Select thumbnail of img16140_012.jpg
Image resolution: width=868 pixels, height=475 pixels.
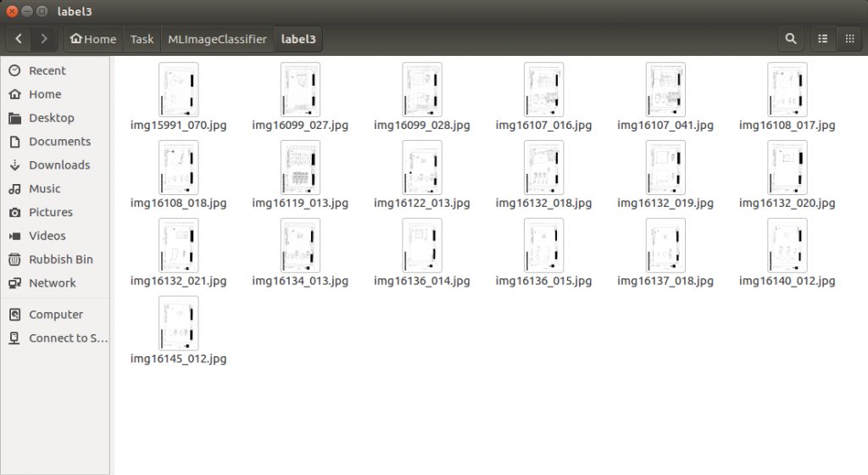(x=787, y=245)
